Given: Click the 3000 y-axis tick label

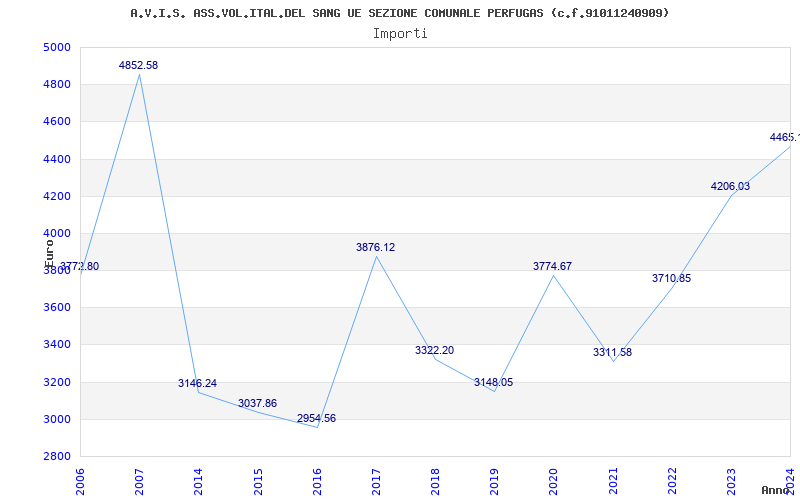Looking at the screenshot, I should pos(57,419).
